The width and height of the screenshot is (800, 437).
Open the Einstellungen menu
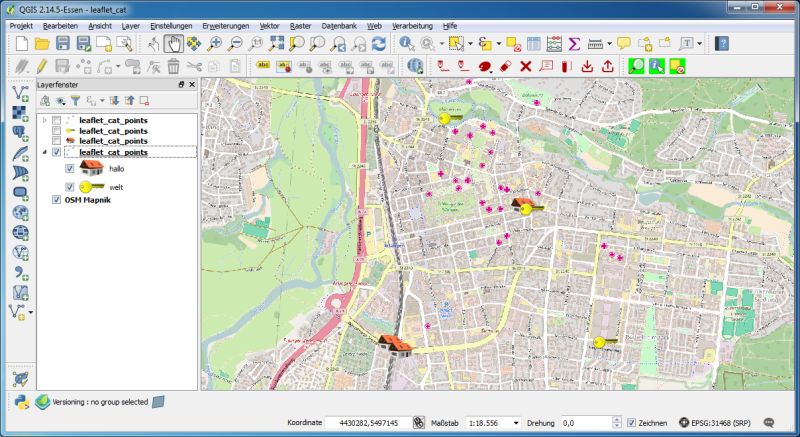tap(171, 26)
